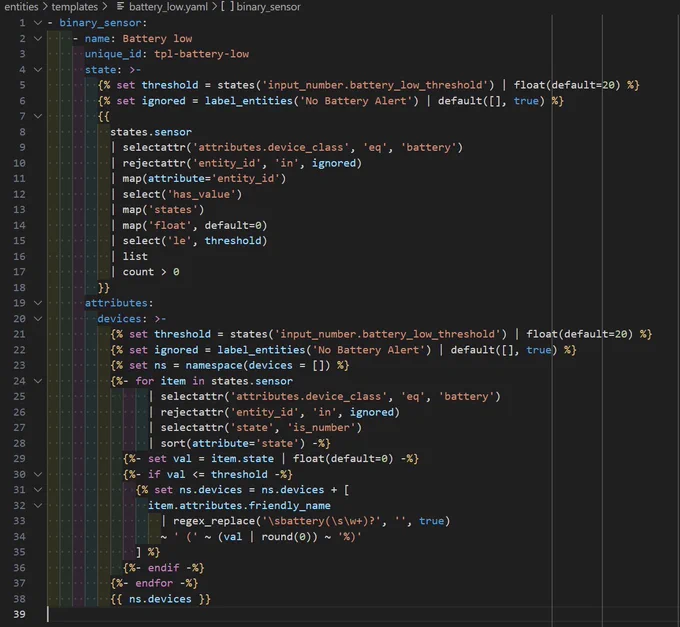Click 'map('states')' on line 13
The image size is (680, 627).
163,210
